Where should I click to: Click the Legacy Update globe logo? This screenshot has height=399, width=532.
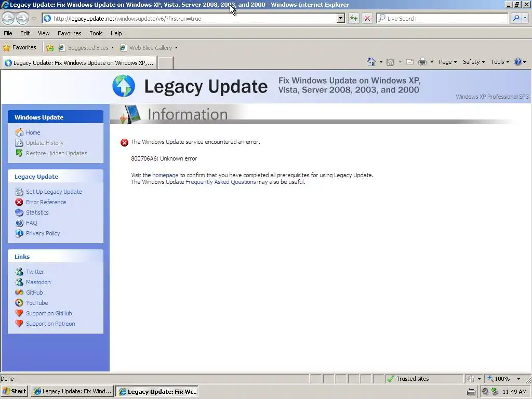coord(124,86)
